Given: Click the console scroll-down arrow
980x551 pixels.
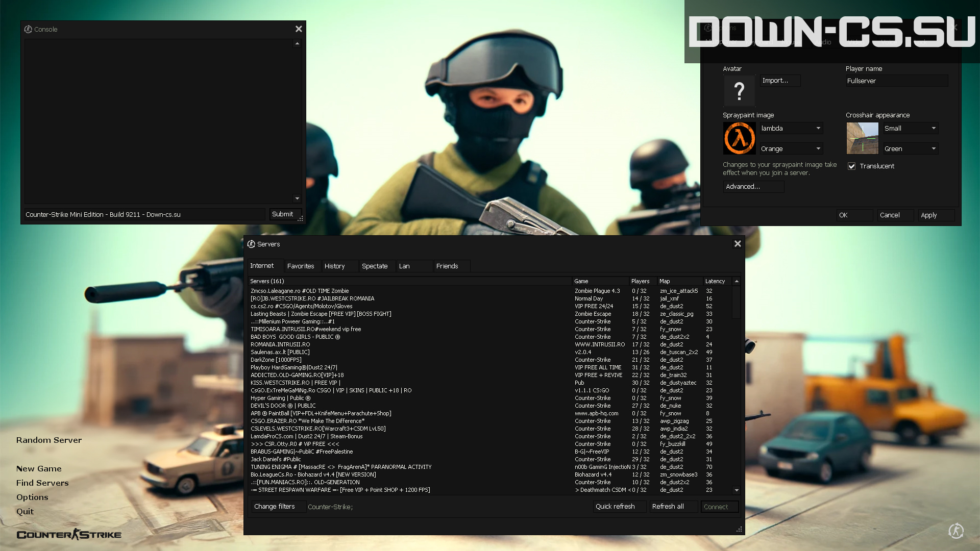Looking at the screenshot, I should tap(297, 198).
